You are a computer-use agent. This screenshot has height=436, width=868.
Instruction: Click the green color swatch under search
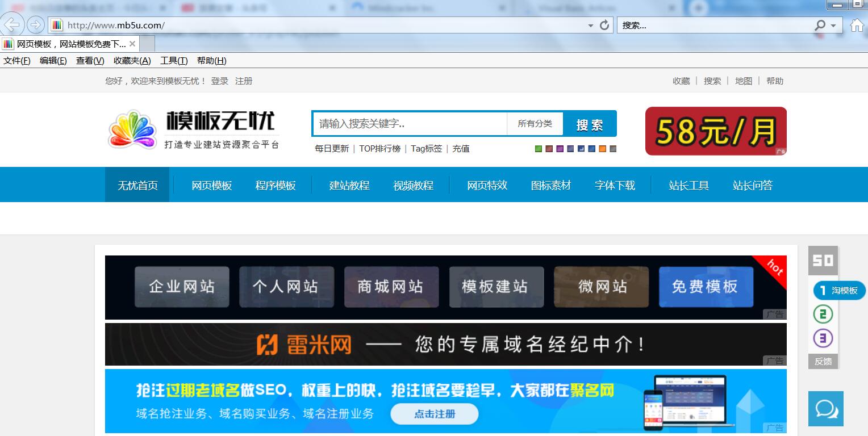pos(538,148)
